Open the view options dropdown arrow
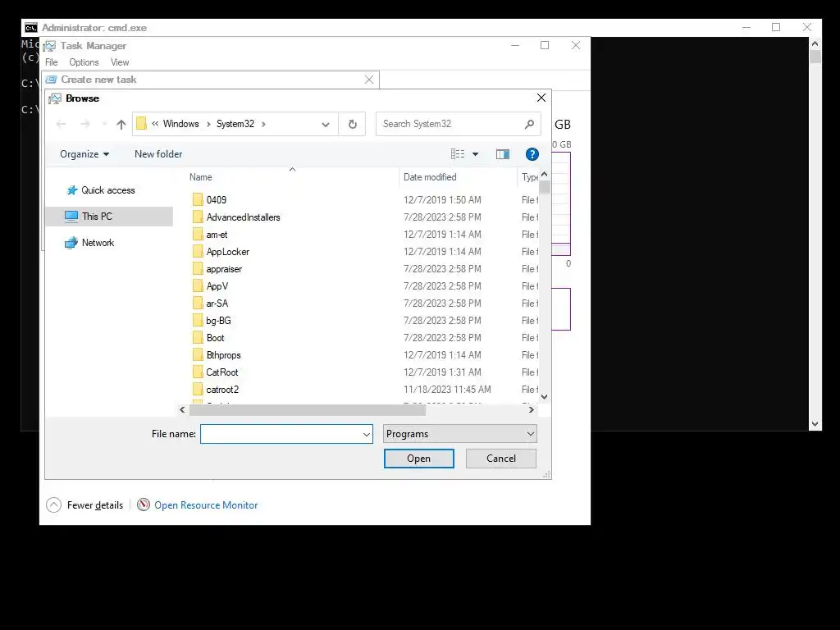 475,154
